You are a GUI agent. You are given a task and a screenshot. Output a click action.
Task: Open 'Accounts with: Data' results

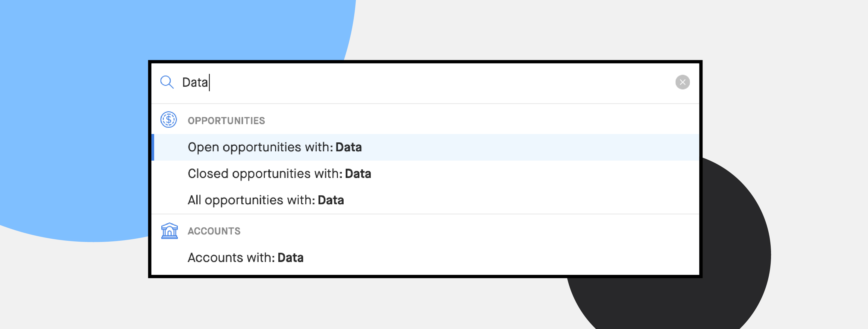[x=246, y=257]
